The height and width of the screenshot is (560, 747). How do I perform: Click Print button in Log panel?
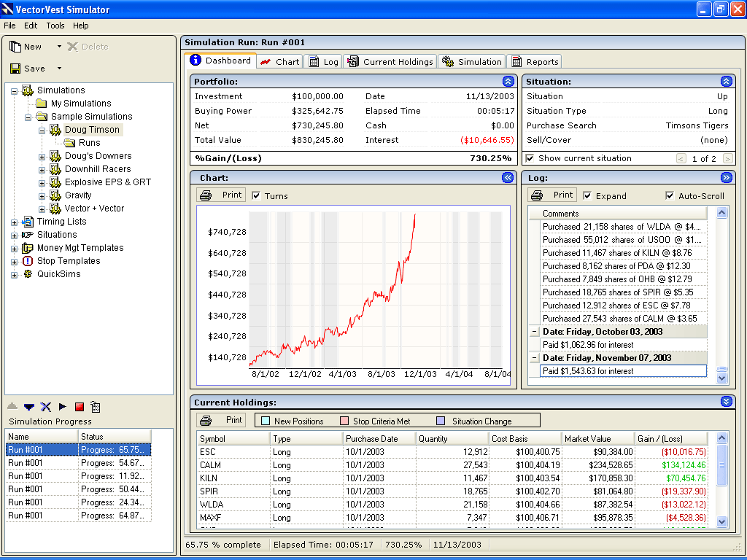[553, 195]
